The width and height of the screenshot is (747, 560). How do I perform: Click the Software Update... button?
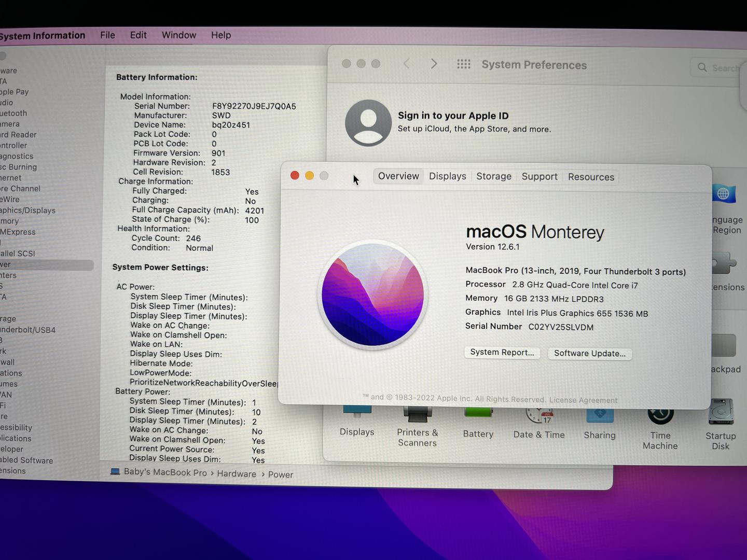(x=590, y=354)
